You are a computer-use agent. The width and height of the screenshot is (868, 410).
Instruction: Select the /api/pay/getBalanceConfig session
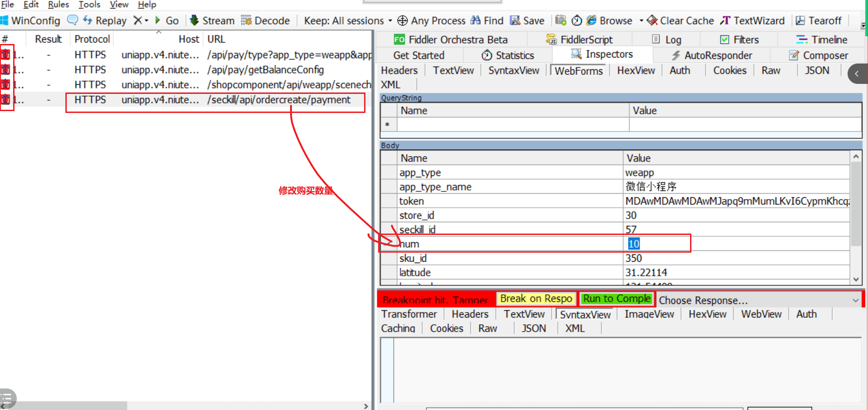(186, 70)
